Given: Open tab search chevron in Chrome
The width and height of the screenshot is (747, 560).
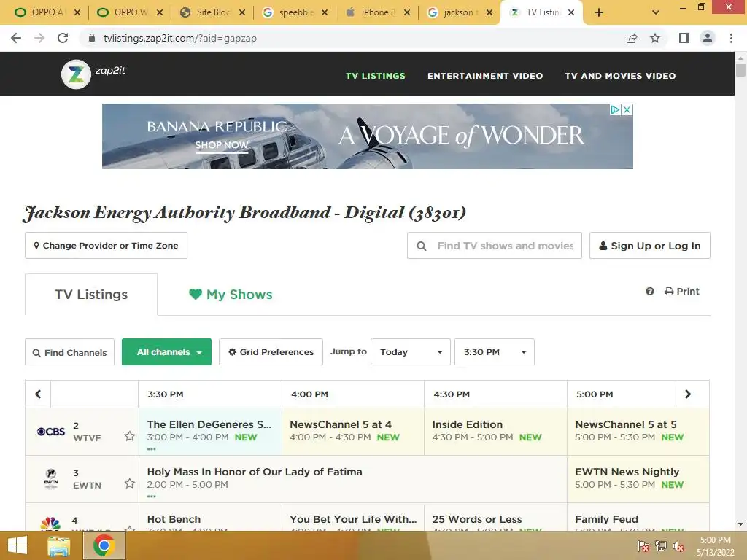Looking at the screenshot, I should (x=656, y=12).
